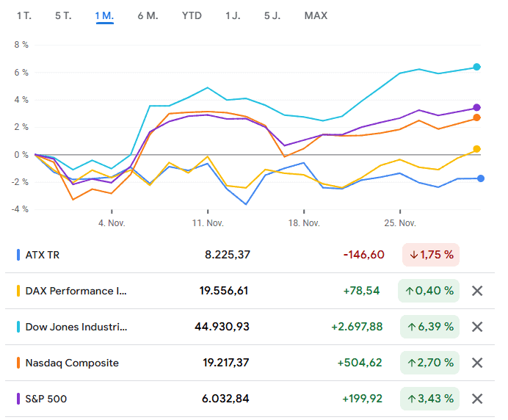The image size is (508, 420).
Task: Click the S&P 500 purple color marker
Action: [18, 399]
